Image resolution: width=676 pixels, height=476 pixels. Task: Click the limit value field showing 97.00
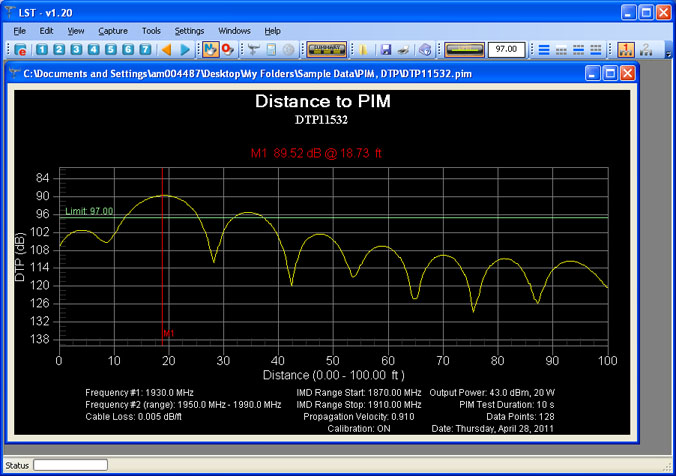tap(507, 50)
